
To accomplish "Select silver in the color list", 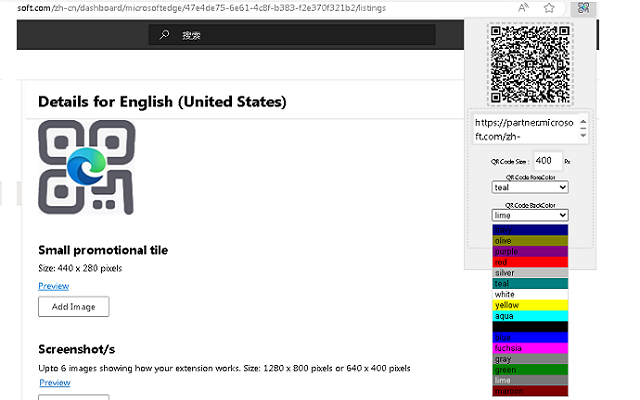I will [530, 273].
